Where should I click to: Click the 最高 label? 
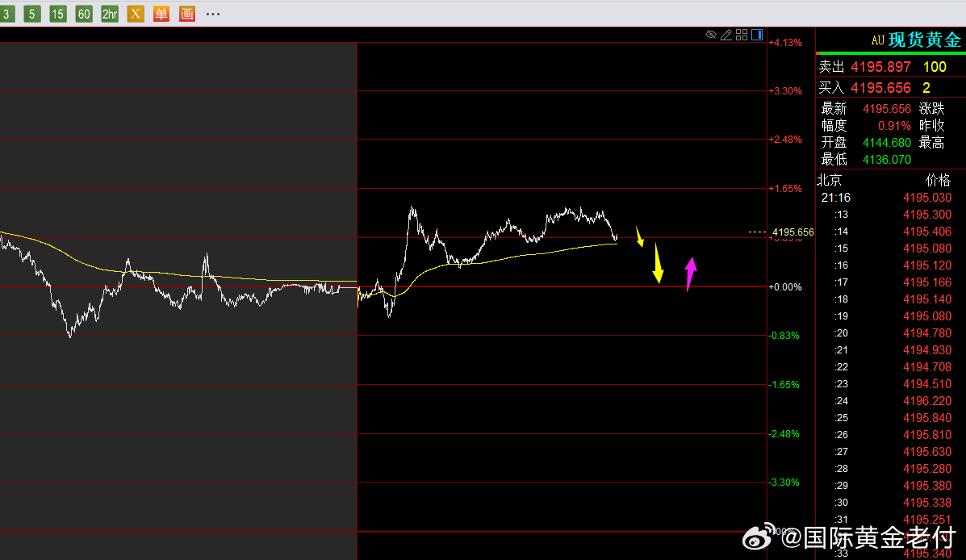click(931, 143)
